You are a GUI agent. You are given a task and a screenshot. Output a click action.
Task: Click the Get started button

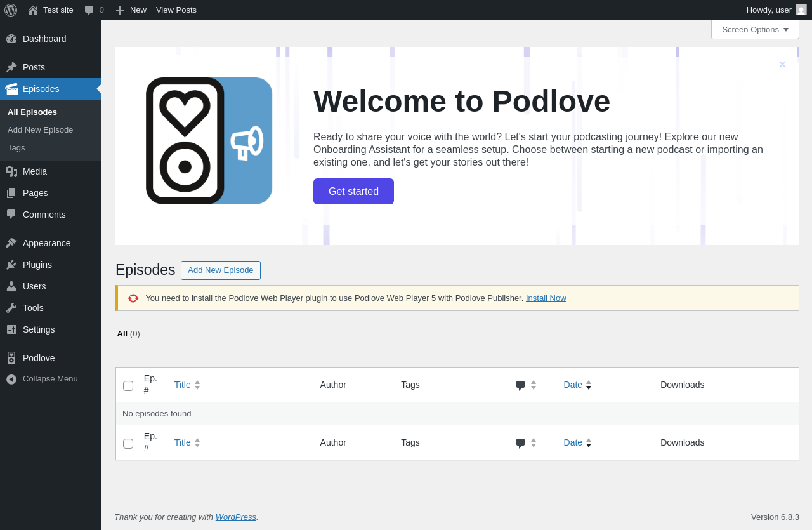tap(353, 191)
